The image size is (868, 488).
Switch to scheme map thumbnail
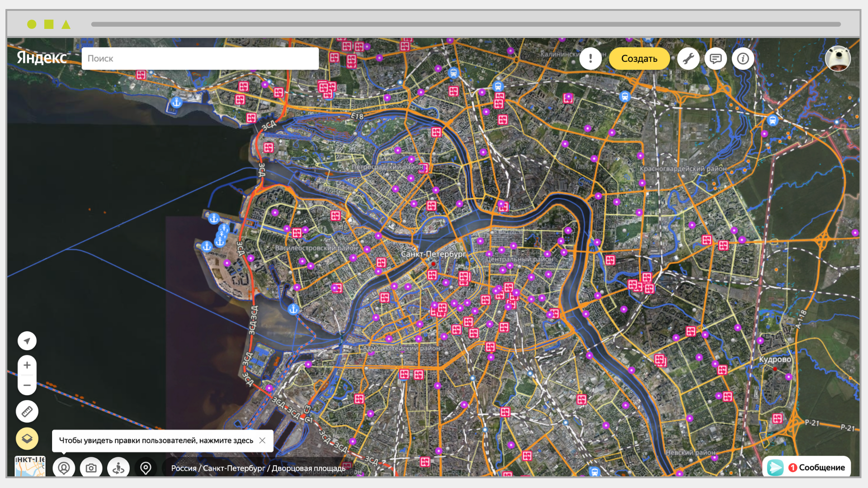click(x=30, y=466)
